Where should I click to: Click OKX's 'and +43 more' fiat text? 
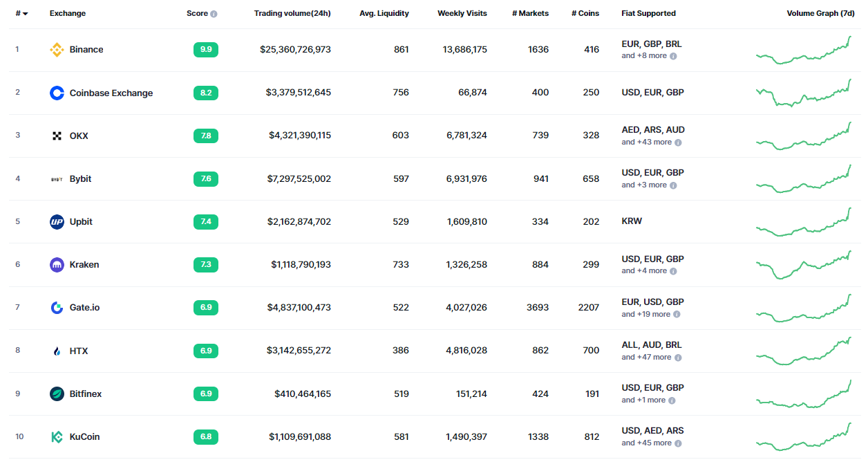646,142
